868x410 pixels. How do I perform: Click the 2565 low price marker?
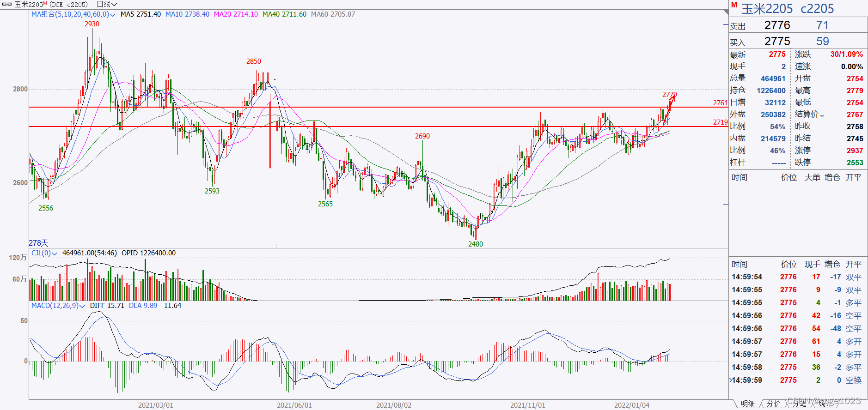[x=325, y=204]
